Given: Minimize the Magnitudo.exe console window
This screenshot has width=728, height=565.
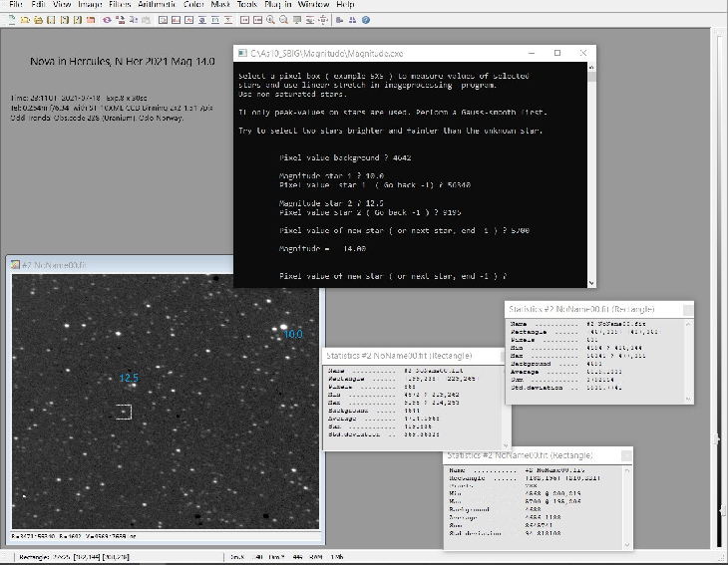Looking at the screenshot, I should pyautogui.click(x=531, y=54).
